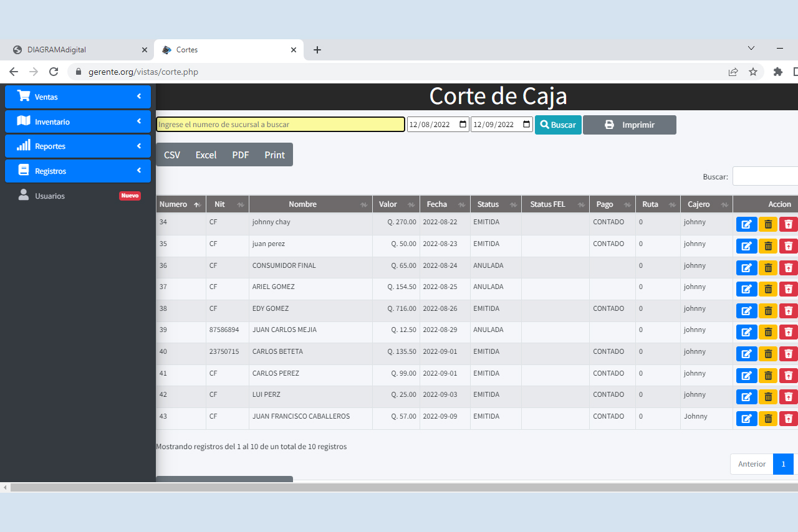798x532 pixels.
Task: Open the Chrome tab search dropdown
Action: tap(751, 48)
